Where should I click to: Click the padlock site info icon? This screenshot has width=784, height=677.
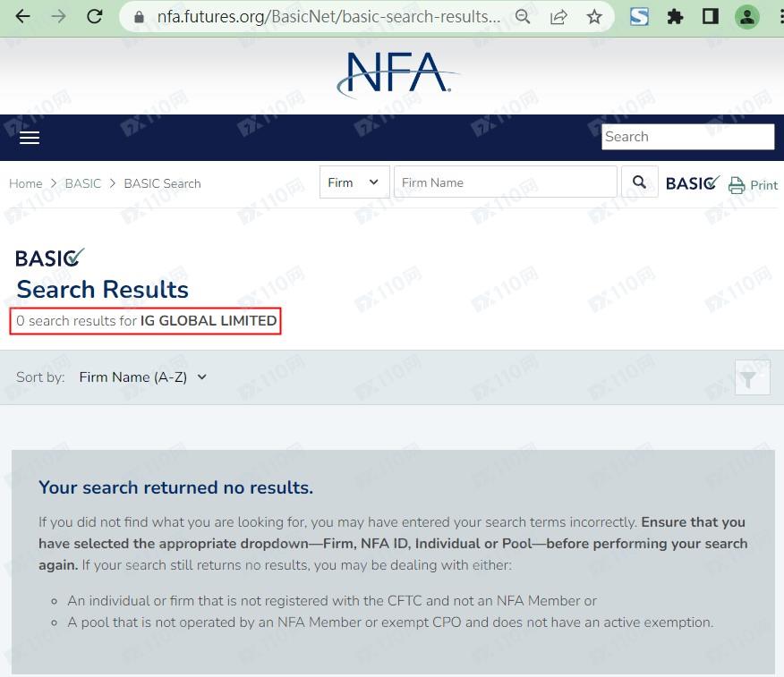(140, 17)
